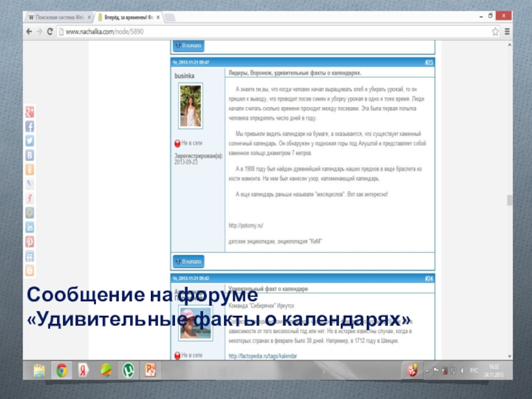The height and width of the screenshot is (399, 532).
Task: Open businka's avatar picture
Action: (191, 106)
